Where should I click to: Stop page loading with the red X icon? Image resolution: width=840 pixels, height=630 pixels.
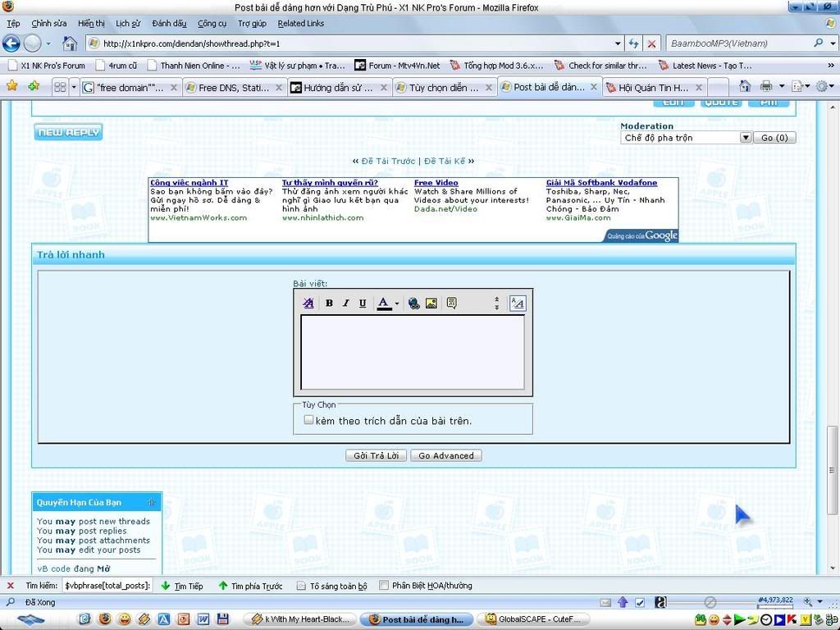(651, 43)
